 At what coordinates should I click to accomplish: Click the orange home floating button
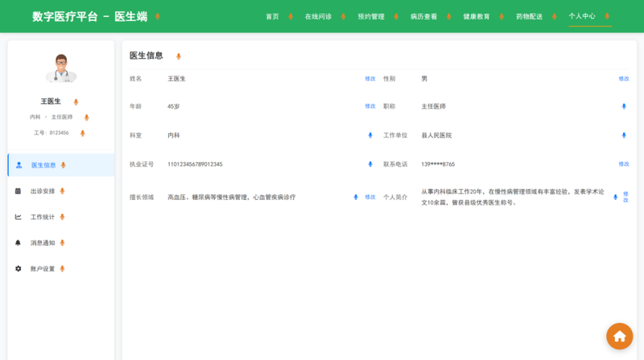pos(619,336)
